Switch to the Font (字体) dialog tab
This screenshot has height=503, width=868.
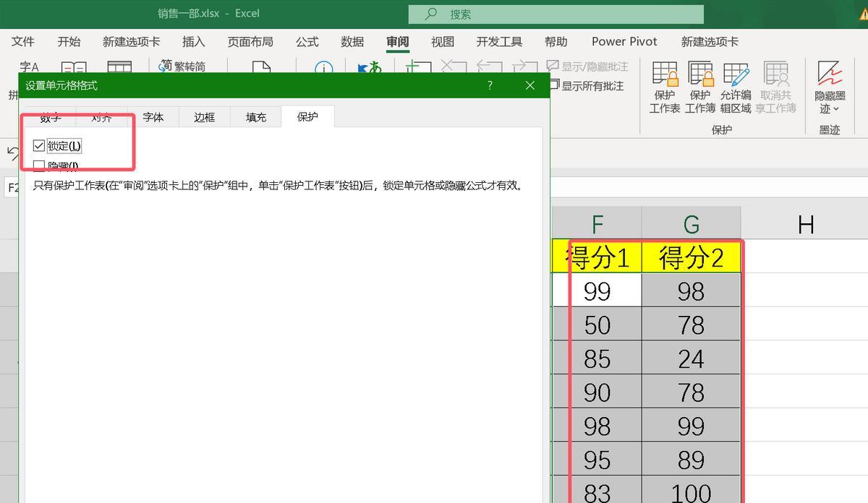click(153, 117)
